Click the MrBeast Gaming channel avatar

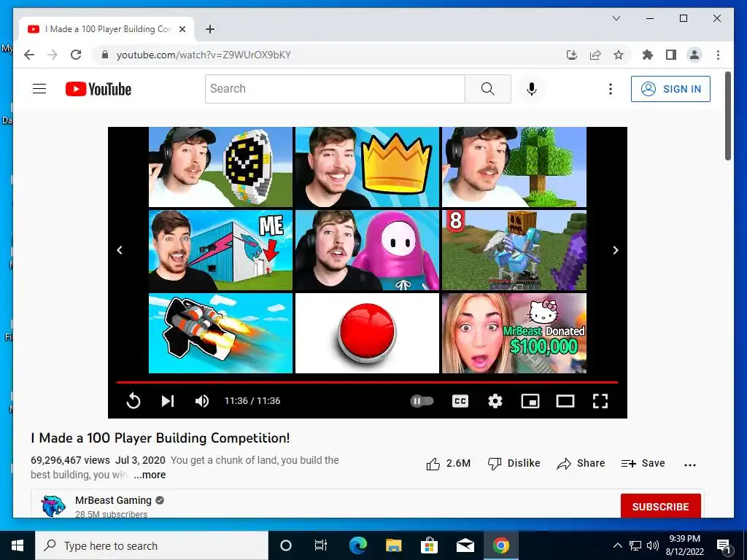pyautogui.click(x=53, y=506)
